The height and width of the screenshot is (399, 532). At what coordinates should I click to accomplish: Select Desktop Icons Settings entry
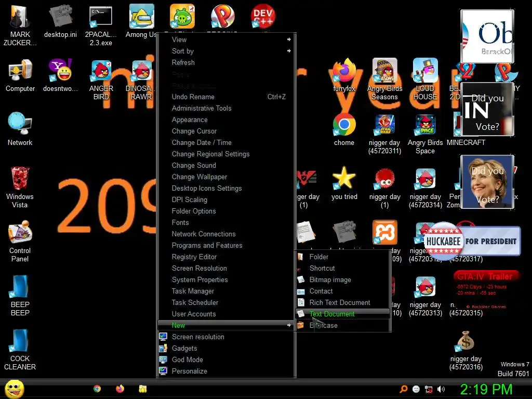coord(226,188)
